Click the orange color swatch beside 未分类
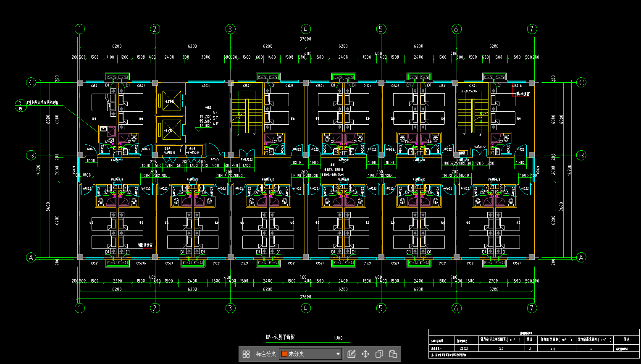 (x=284, y=354)
